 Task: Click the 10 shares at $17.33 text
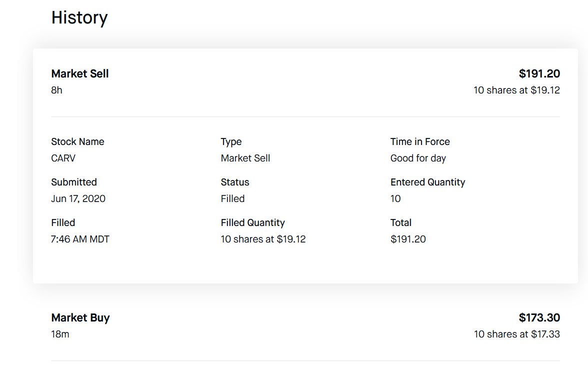click(x=516, y=334)
